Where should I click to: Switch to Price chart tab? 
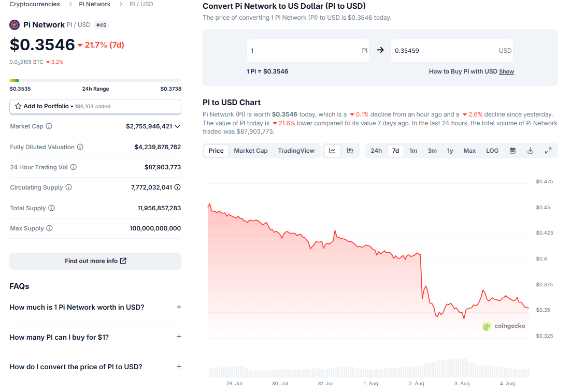pos(216,151)
